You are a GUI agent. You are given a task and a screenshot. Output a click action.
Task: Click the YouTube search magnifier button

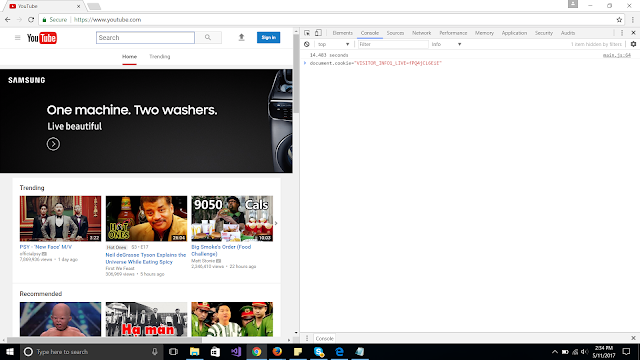click(208, 38)
